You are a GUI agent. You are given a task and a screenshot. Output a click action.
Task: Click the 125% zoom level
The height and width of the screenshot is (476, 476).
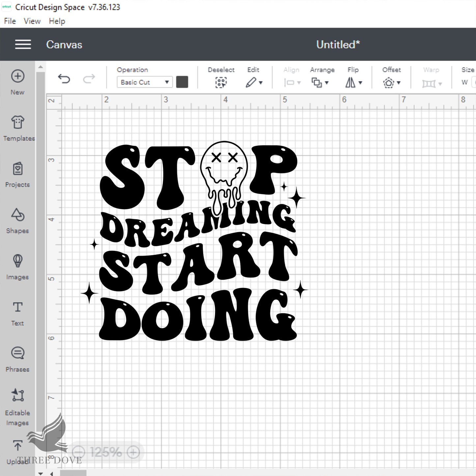click(106, 452)
